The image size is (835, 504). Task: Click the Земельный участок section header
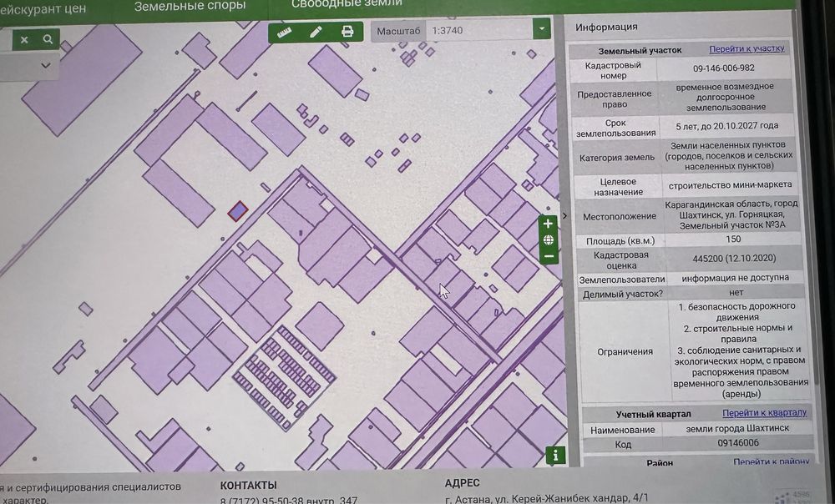point(640,51)
